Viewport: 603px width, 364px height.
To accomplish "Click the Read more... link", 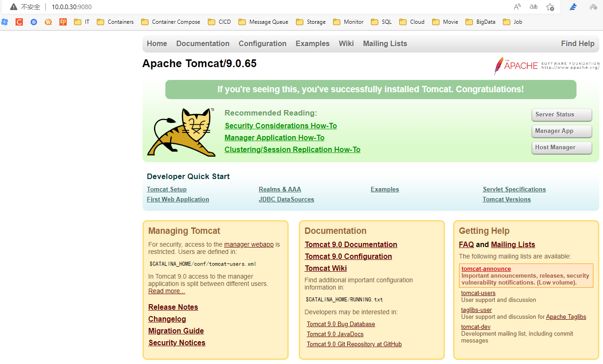I will coord(167,291).
